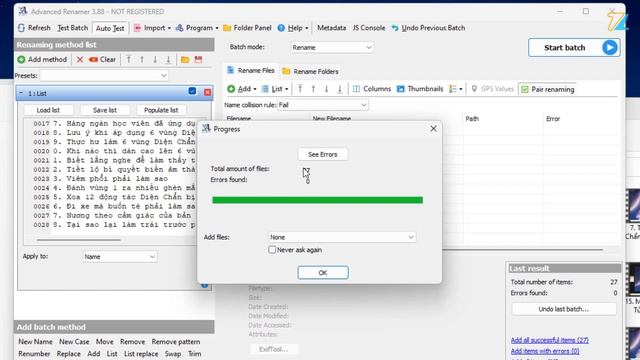640x360 pixels.
Task: Click the Error column header
Action: click(x=553, y=119)
